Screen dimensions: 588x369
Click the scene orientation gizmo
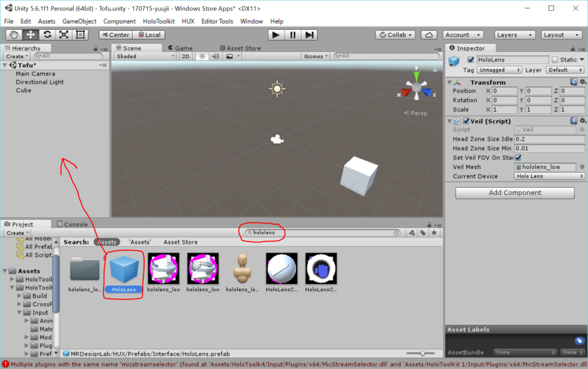point(416,88)
